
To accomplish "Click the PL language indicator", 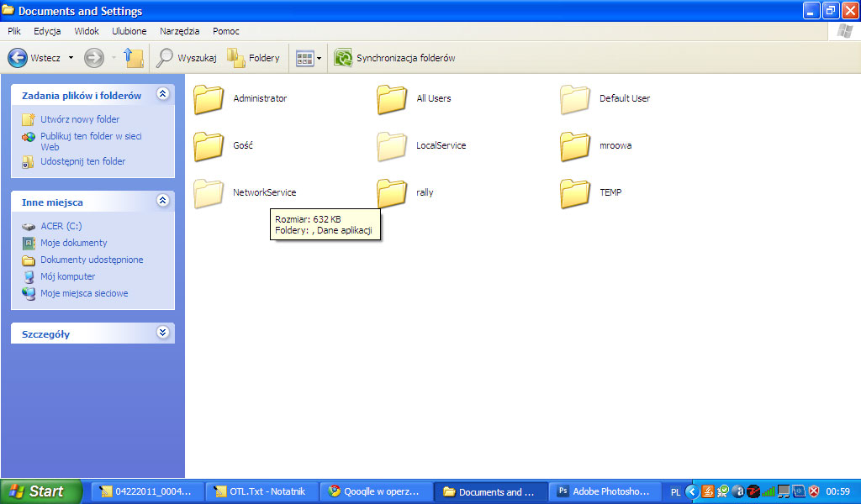I will [x=675, y=492].
